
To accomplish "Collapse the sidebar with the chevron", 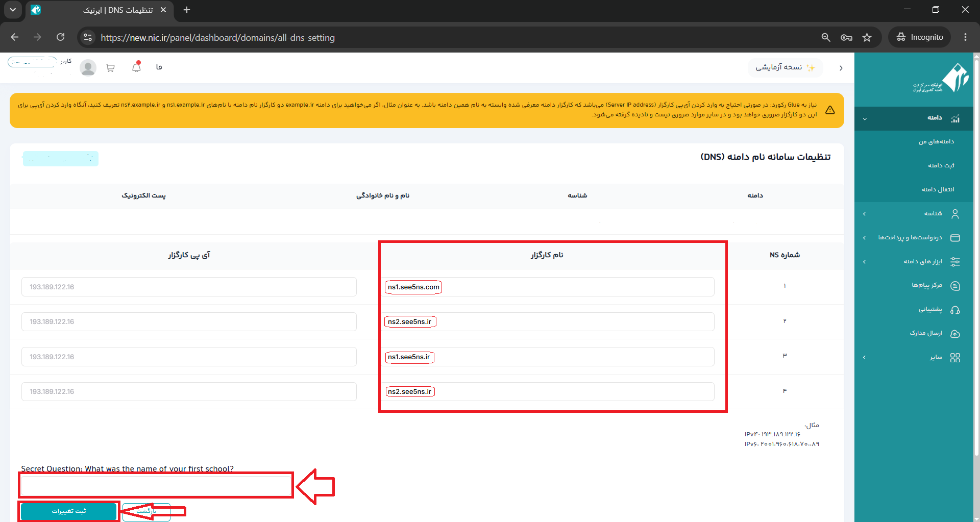I will click(x=841, y=68).
